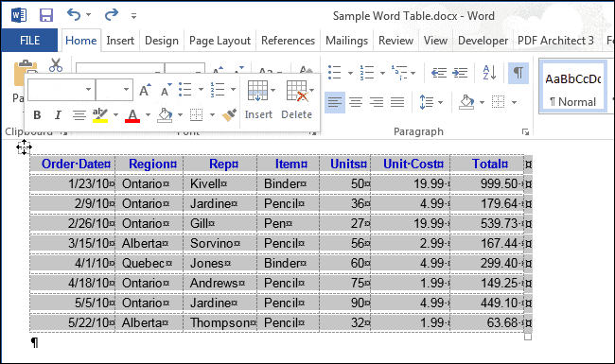Click the Increase Indent icon
The image size is (615, 364).
[x=460, y=73]
